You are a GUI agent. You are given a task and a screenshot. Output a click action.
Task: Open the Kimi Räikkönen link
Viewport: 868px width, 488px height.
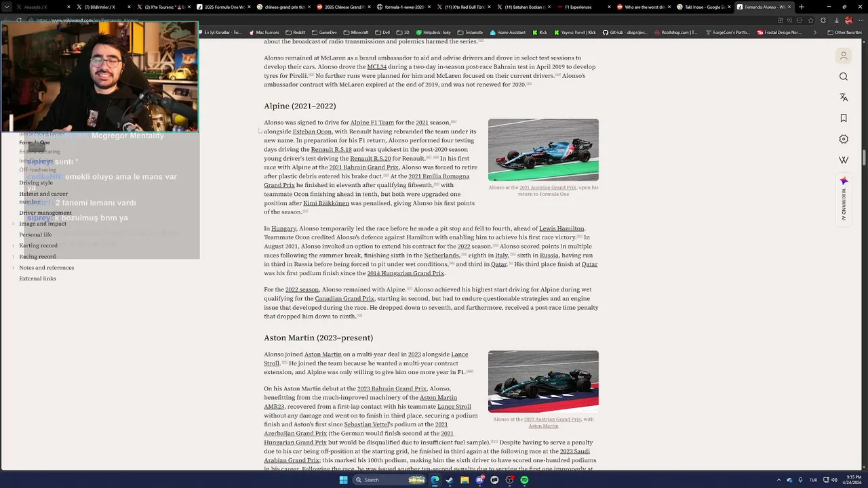[x=326, y=203]
